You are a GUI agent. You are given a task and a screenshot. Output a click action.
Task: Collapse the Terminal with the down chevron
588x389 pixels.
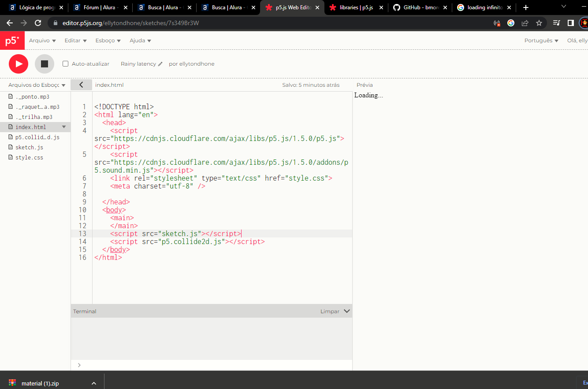pyautogui.click(x=347, y=311)
